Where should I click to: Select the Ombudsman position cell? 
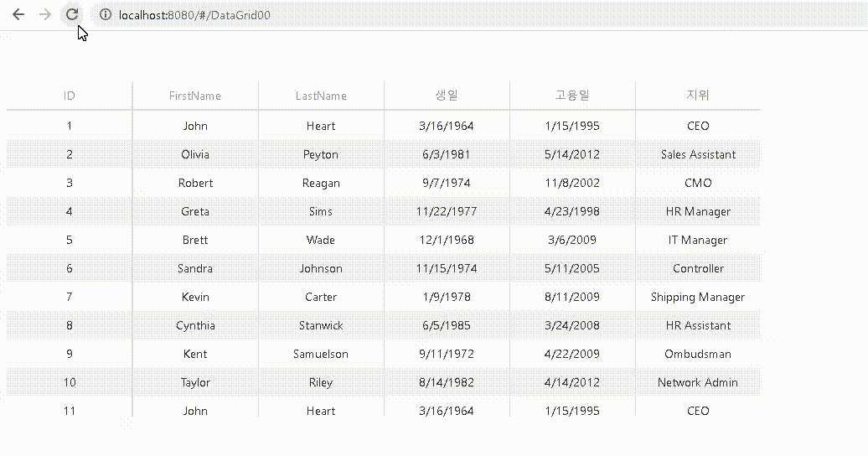tap(698, 354)
